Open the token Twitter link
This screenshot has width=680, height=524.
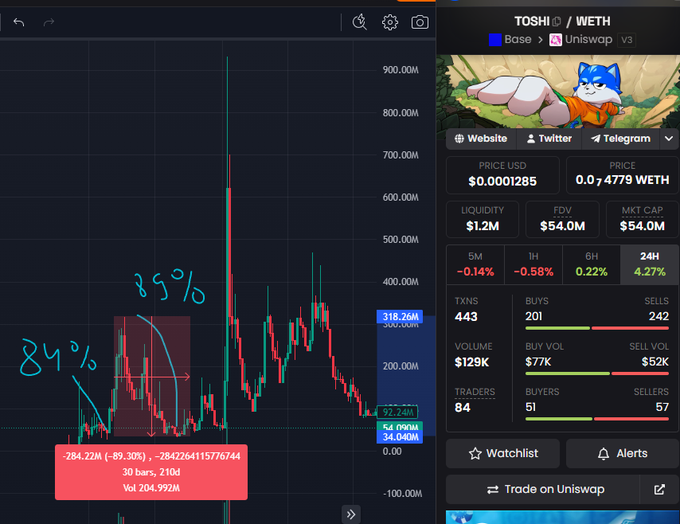(549, 139)
